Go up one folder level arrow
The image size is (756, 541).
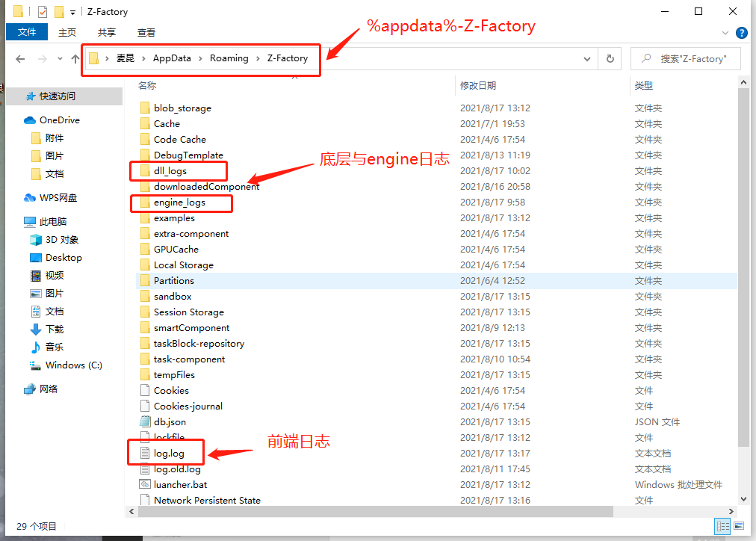[75, 58]
